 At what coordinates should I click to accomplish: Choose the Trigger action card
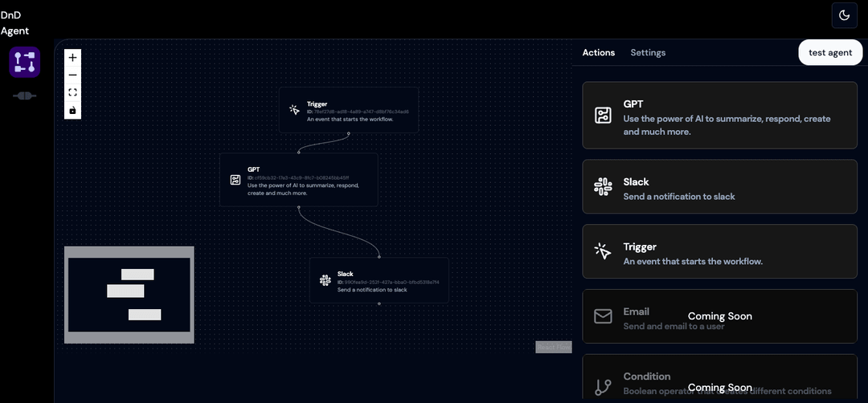coord(719,251)
